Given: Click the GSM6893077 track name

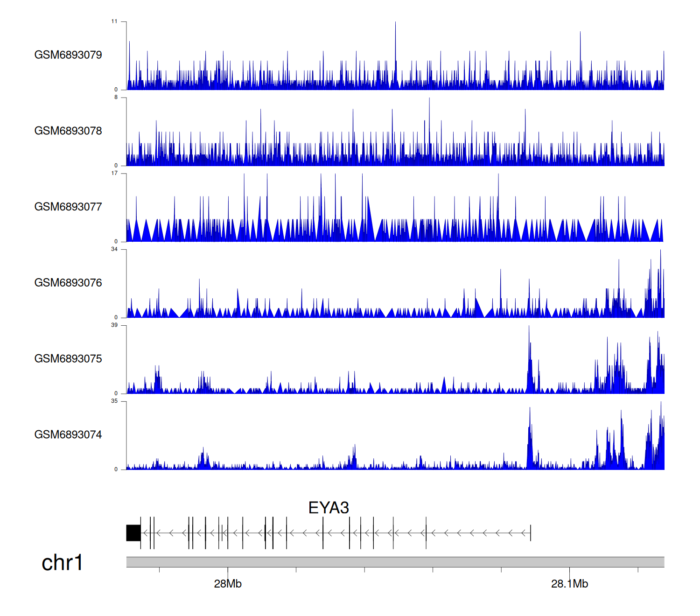Looking at the screenshot, I should pyautogui.click(x=68, y=207).
